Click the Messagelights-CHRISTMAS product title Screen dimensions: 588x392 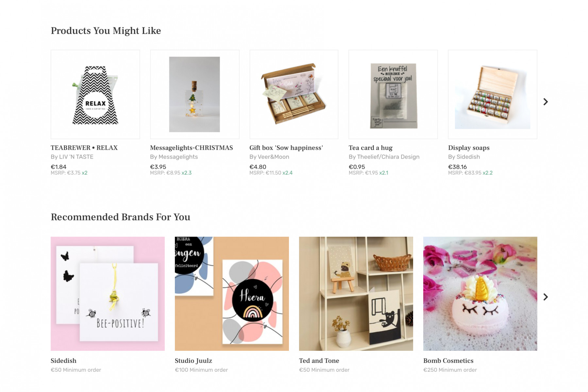191,148
